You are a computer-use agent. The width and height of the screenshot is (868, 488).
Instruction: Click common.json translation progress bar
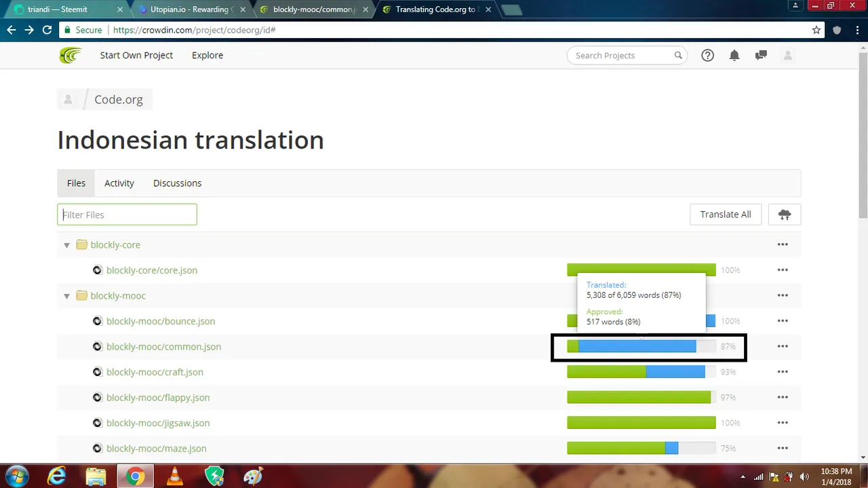(x=641, y=346)
